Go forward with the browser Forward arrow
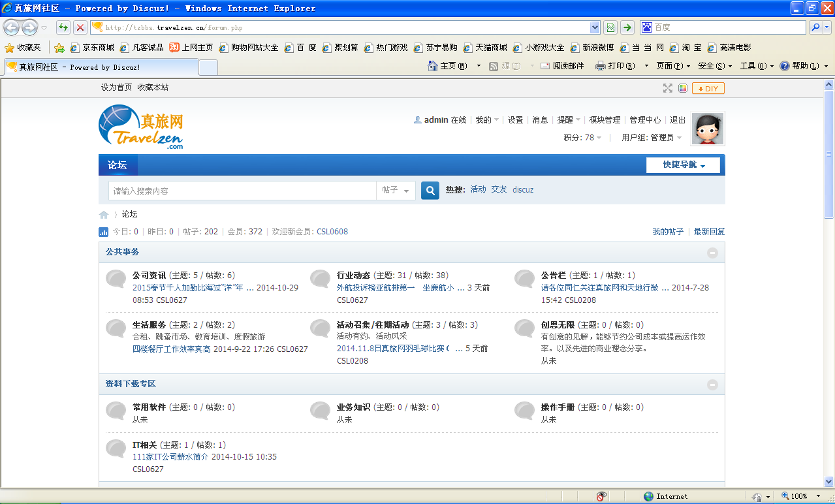835x504 pixels. [29, 27]
